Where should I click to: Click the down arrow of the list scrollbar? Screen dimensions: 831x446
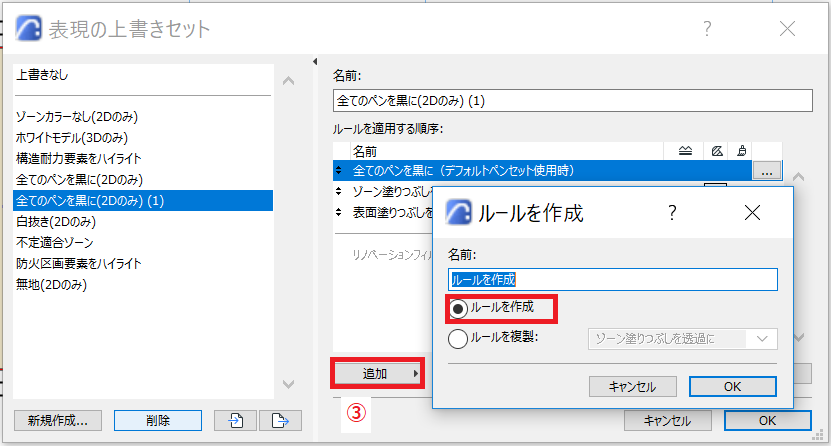click(x=288, y=384)
